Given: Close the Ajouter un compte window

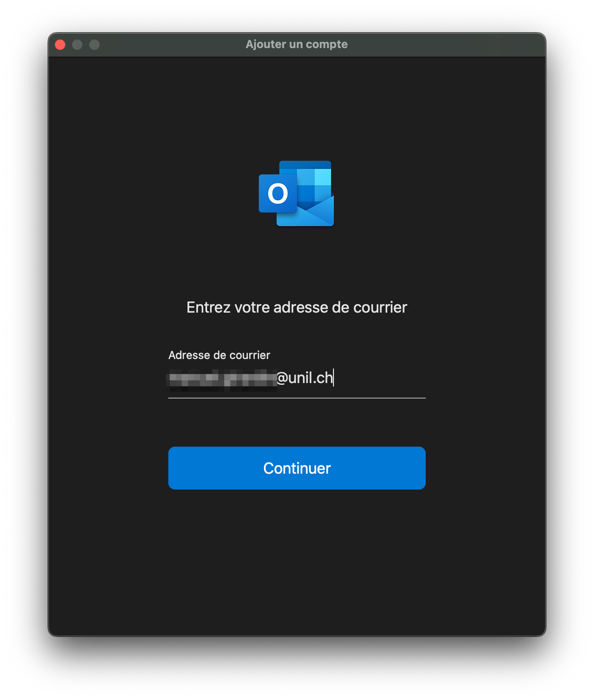Looking at the screenshot, I should click(60, 45).
